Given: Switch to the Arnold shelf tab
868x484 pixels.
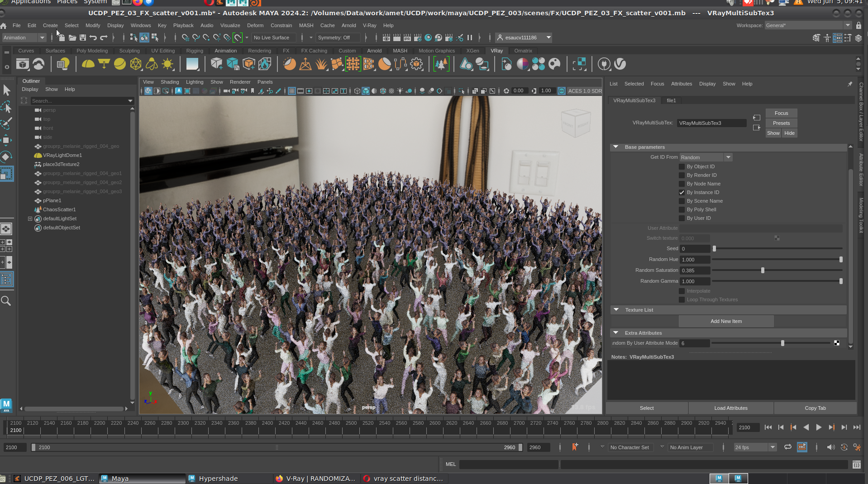Looking at the screenshot, I should pyautogui.click(x=374, y=51).
